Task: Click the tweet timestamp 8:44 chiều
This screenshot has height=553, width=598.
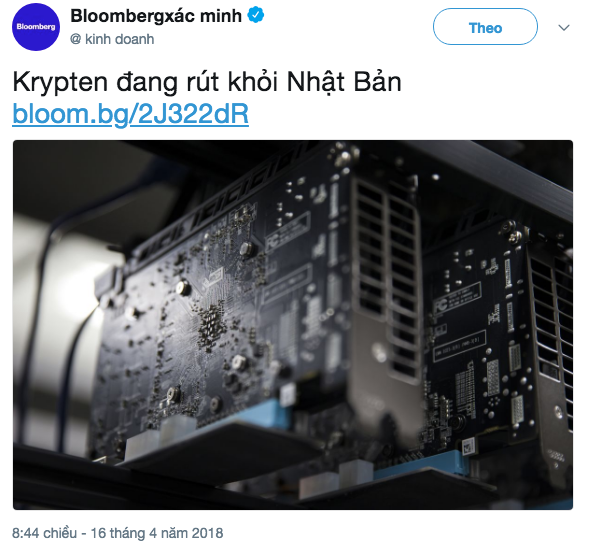Action: point(44,533)
